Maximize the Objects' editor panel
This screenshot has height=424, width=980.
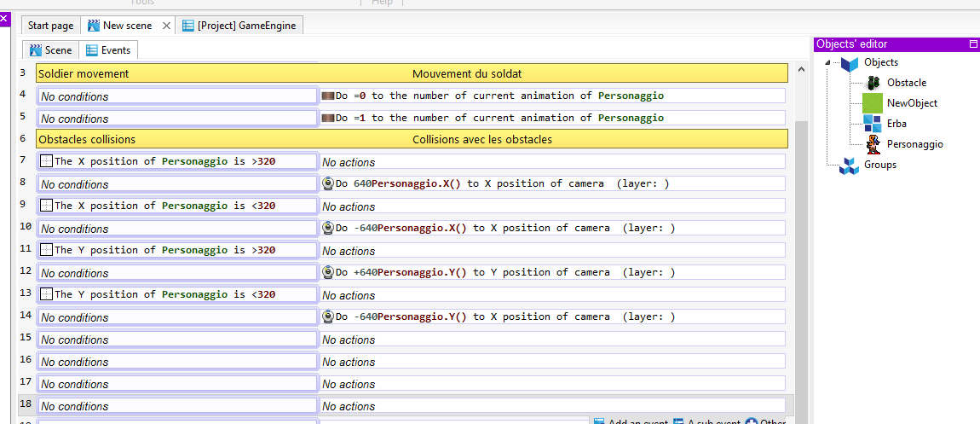[x=972, y=44]
